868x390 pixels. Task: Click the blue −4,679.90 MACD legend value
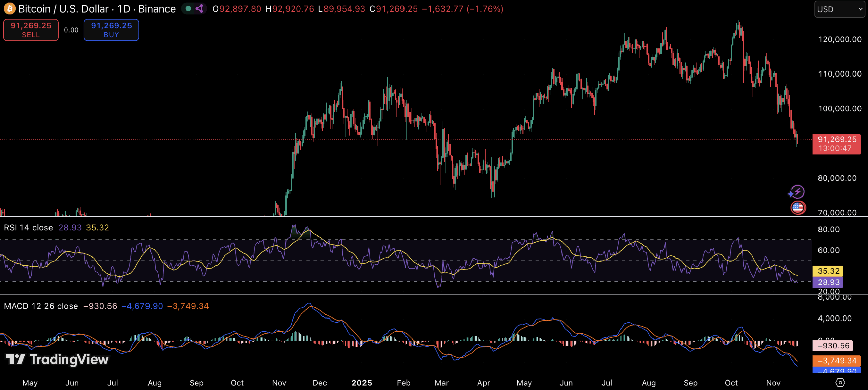pyautogui.click(x=142, y=306)
